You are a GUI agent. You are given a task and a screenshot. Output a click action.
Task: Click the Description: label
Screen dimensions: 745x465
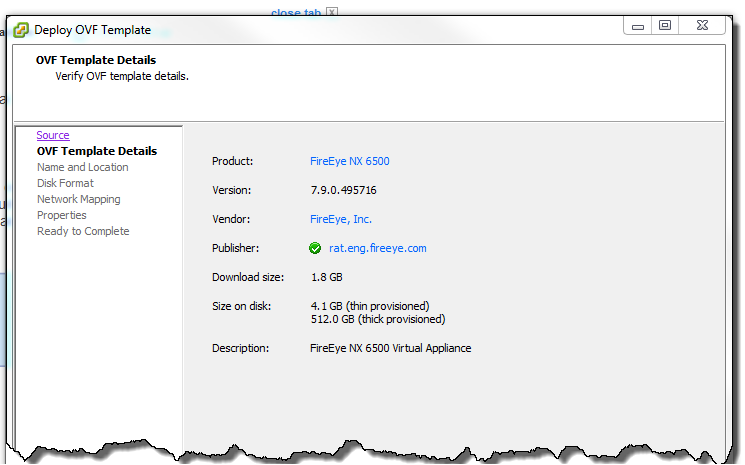pos(240,348)
